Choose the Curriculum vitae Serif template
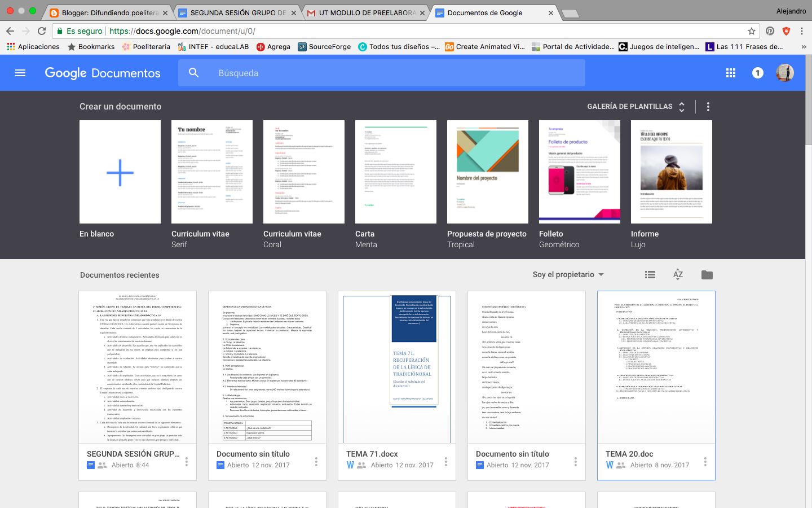 [212, 172]
